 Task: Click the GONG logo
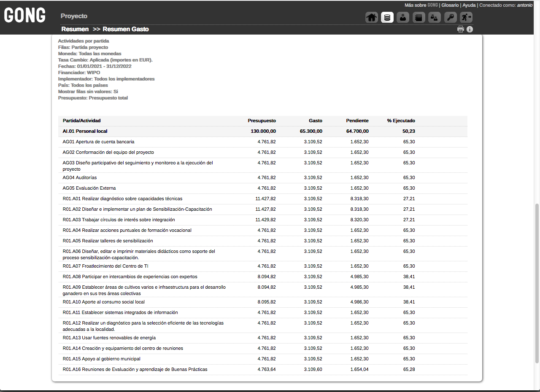pyautogui.click(x=25, y=16)
